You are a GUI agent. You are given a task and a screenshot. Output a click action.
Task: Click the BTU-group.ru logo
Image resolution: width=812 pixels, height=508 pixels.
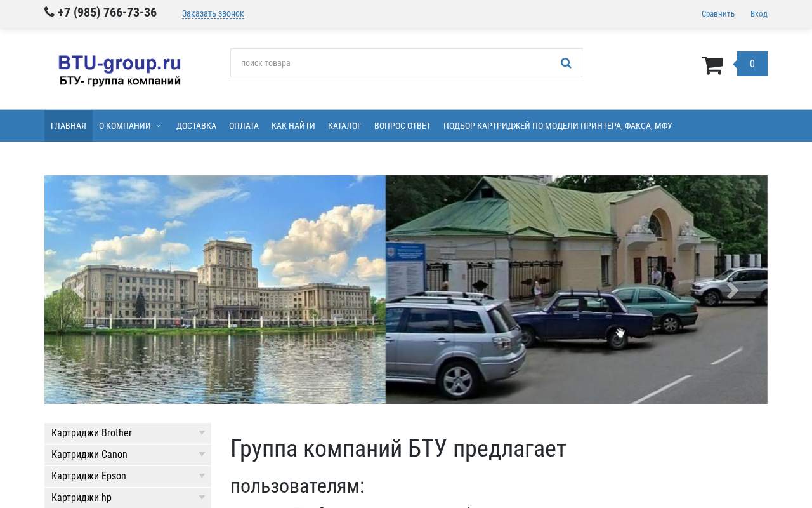pyautogui.click(x=119, y=70)
